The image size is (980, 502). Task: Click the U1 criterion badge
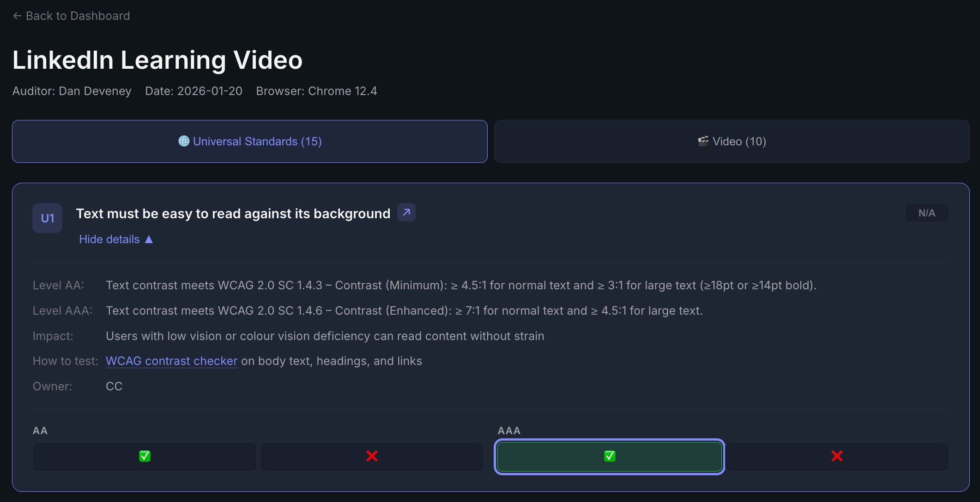point(48,218)
